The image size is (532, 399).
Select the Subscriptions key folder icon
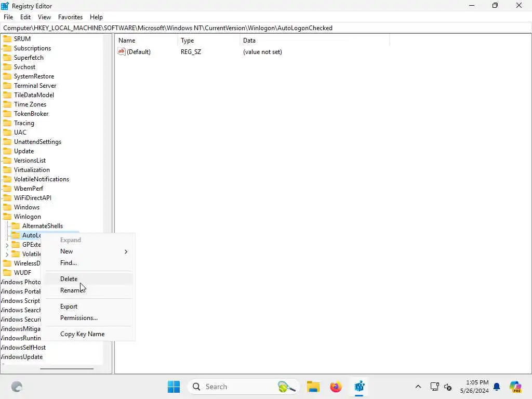click(x=7, y=48)
